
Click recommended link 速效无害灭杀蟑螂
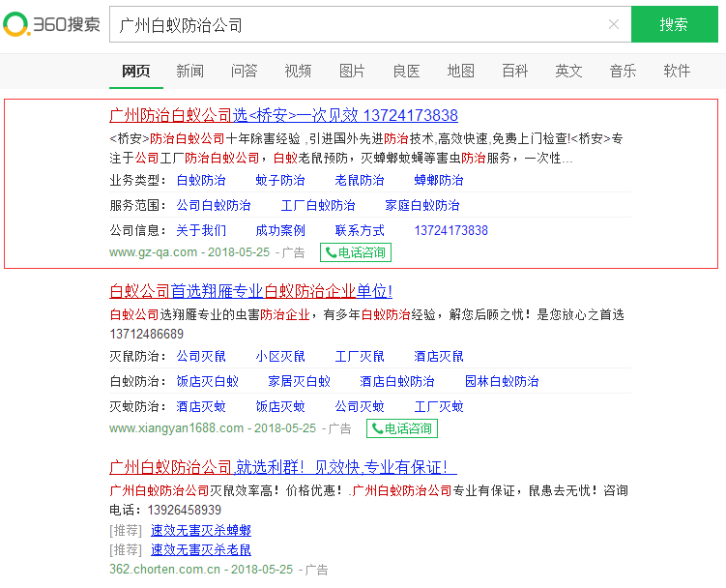point(201,530)
